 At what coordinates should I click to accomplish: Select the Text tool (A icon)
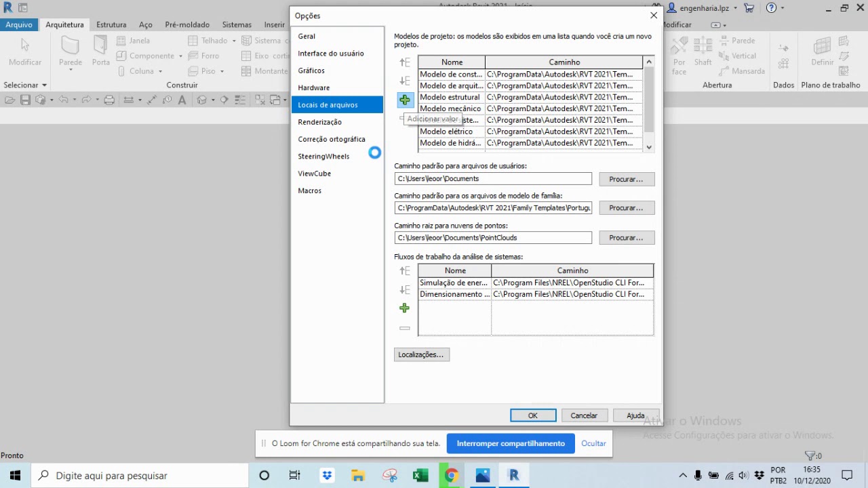[x=182, y=100]
